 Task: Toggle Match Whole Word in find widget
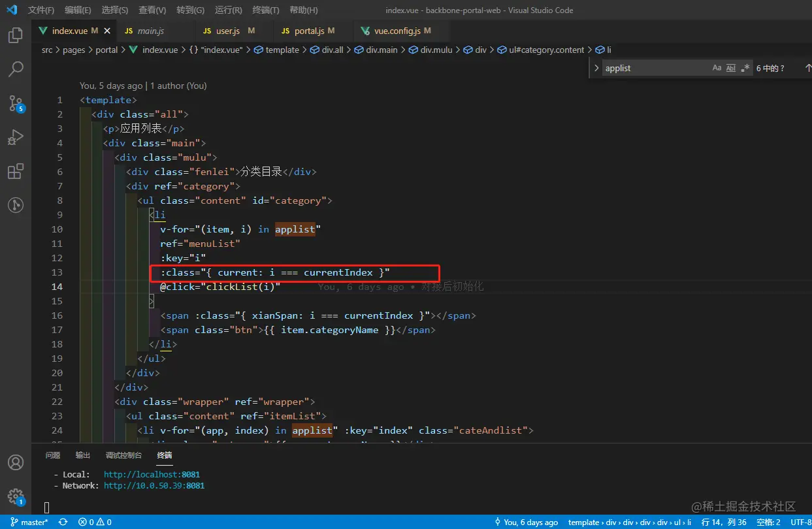click(x=731, y=68)
